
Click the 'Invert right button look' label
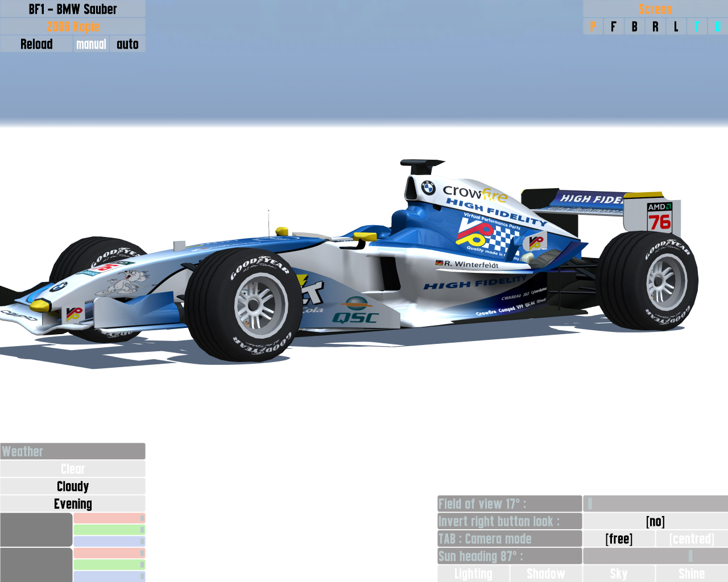(x=510, y=521)
